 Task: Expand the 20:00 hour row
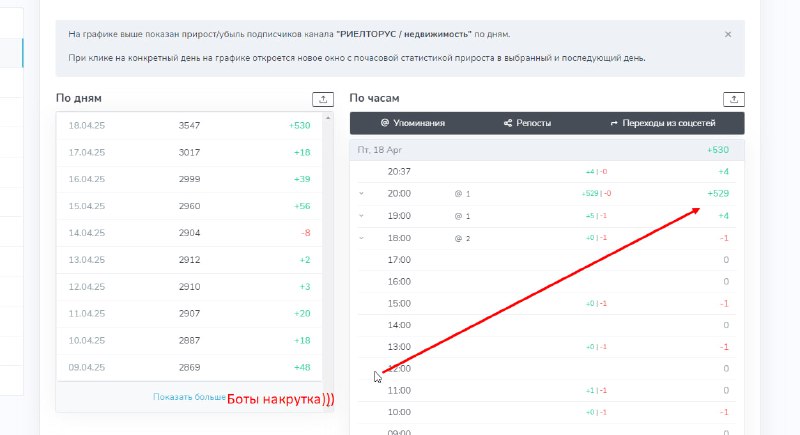[361, 194]
